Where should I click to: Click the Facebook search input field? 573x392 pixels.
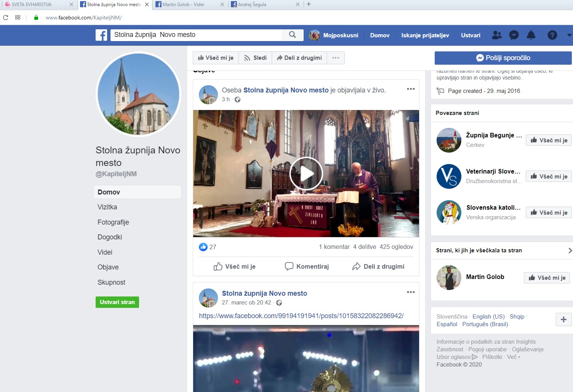click(196, 35)
